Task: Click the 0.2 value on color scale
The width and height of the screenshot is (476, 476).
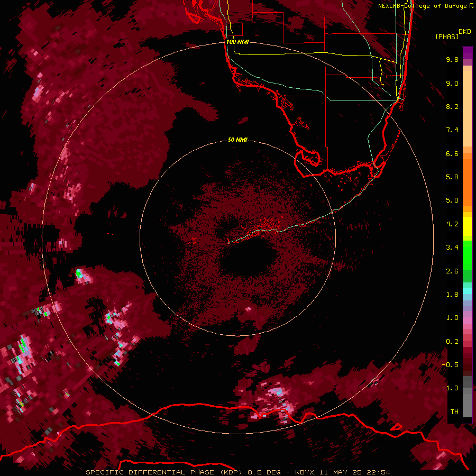Action: (x=452, y=342)
